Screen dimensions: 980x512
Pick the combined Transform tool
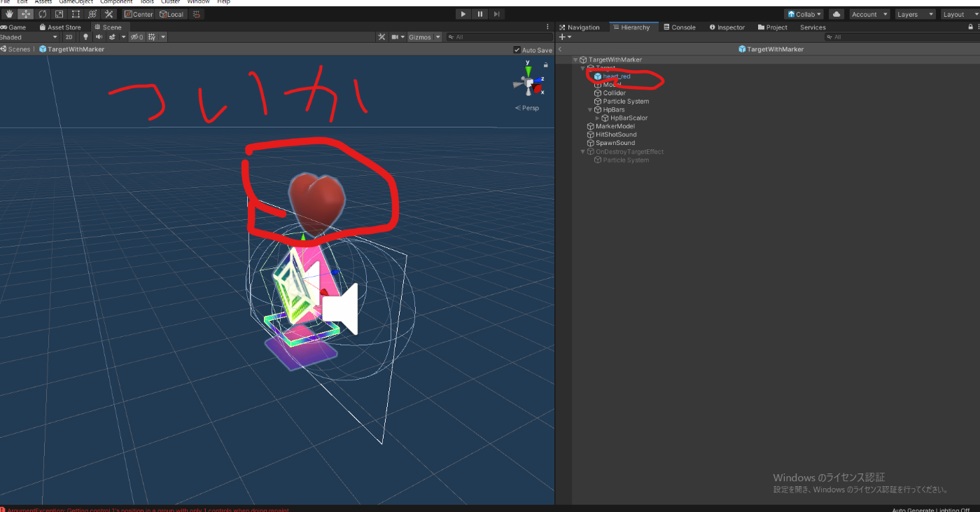[92, 14]
